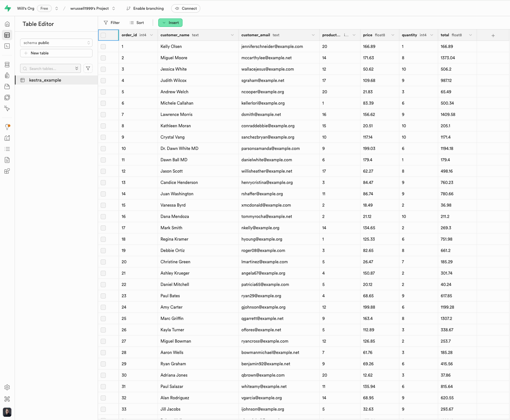Toggle the select-all rows checkbox
The image size is (510, 420).
[103, 35]
